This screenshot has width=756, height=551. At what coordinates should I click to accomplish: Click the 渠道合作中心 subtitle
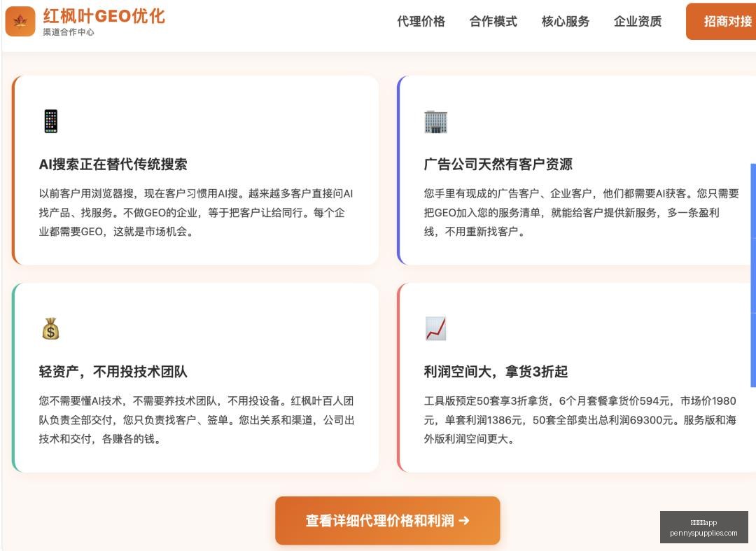[x=69, y=32]
